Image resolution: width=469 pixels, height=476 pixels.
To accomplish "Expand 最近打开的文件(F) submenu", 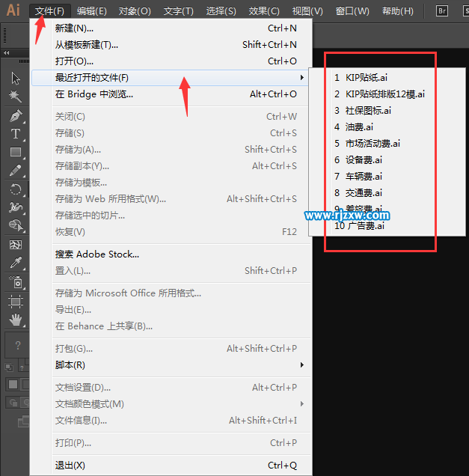I will [x=171, y=78].
